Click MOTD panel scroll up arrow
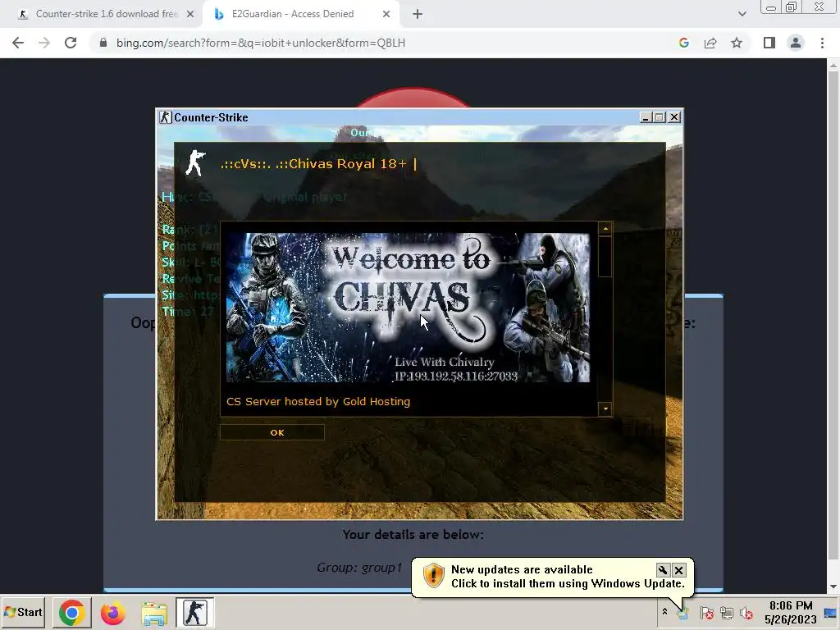 [x=605, y=229]
